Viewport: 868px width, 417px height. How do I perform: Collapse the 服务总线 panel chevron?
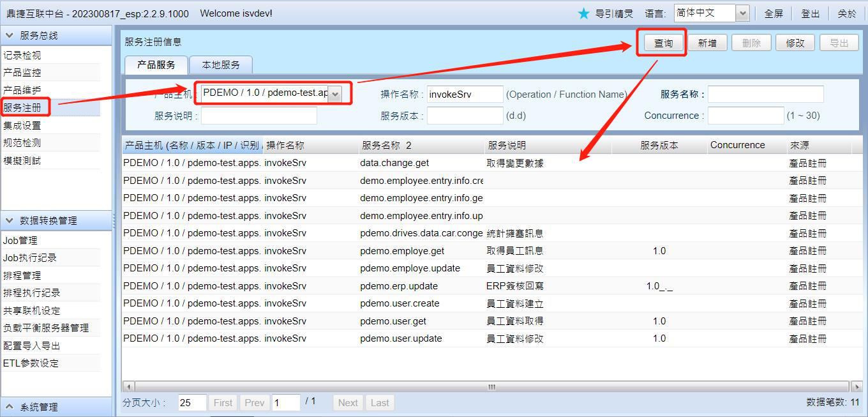click(10, 36)
